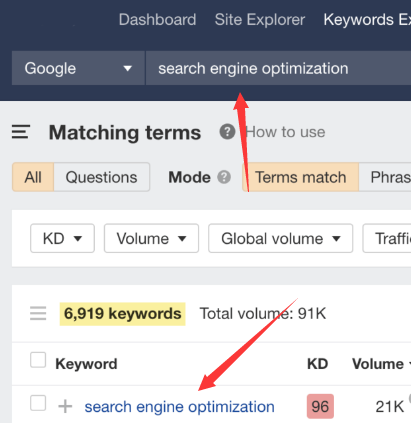Screen dimensions: 411x423
Task: Open the Global volume filter dropdown
Action: (280, 238)
